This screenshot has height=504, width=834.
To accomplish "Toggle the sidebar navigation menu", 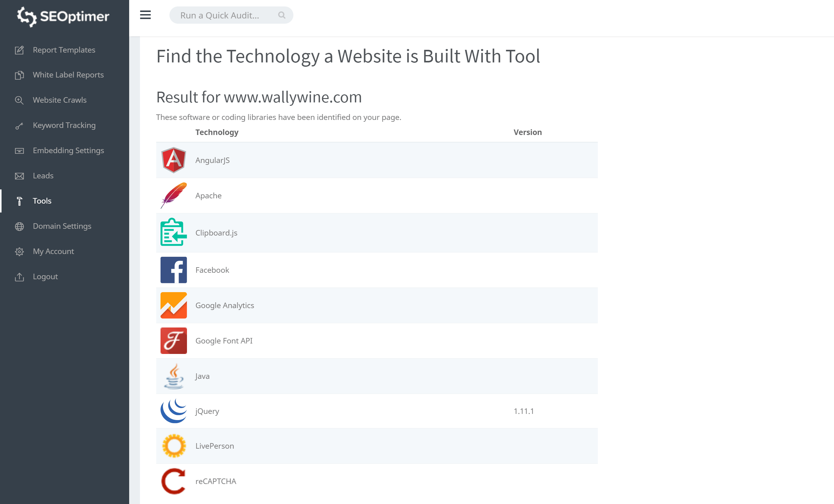I will click(x=145, y=15).
